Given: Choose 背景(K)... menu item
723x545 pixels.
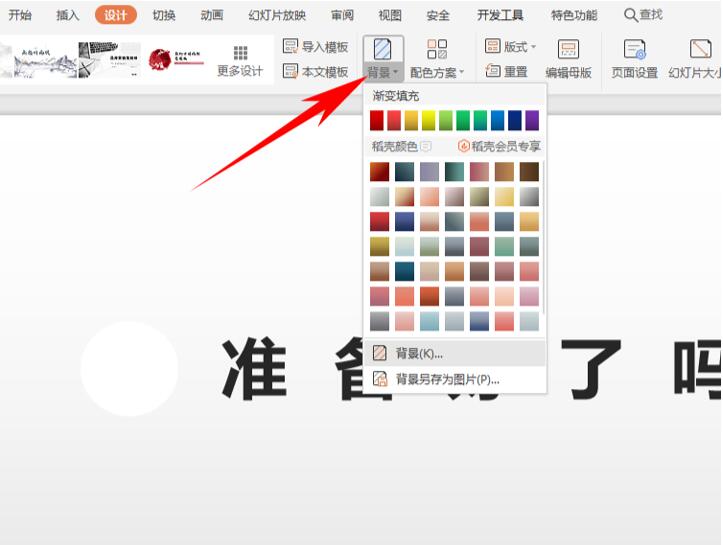Looking at the screenshot, I should 455,353.
